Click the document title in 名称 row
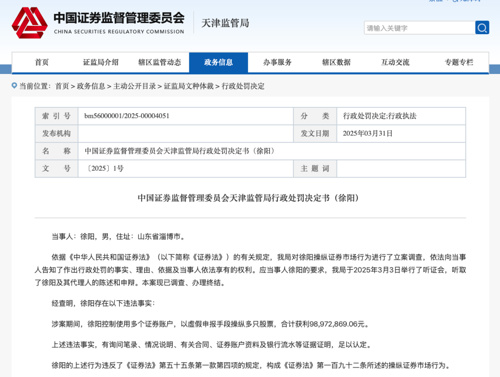 click(x=180, y=151)
